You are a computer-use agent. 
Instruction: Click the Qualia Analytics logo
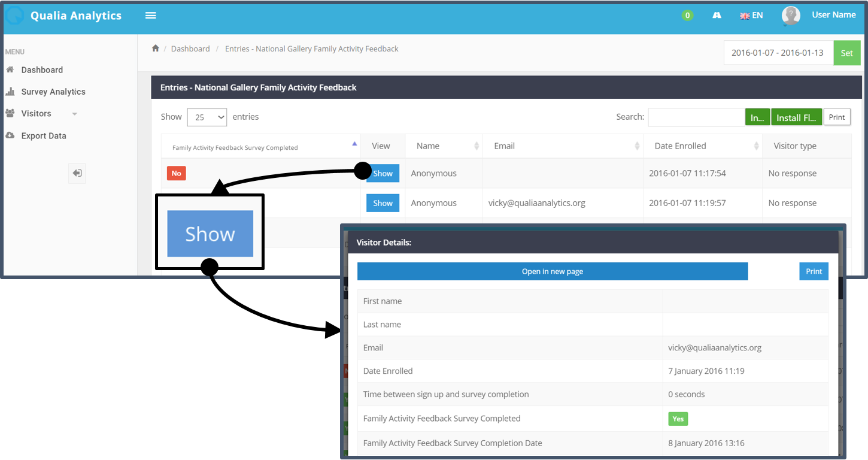coord(14,16)
